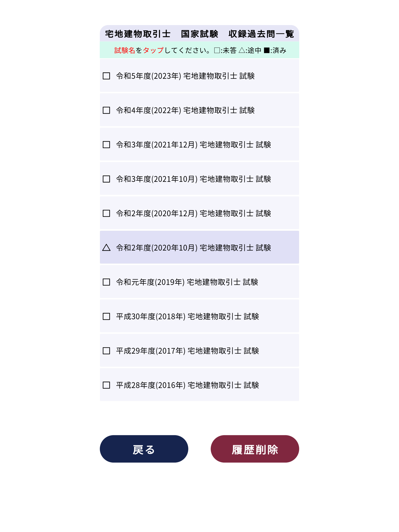The width and height of the screenshot is (399, 532).
Task: Open 令和5年度(2023年) 宅地建物取引士 試験
Action: [x=199, y=76]
